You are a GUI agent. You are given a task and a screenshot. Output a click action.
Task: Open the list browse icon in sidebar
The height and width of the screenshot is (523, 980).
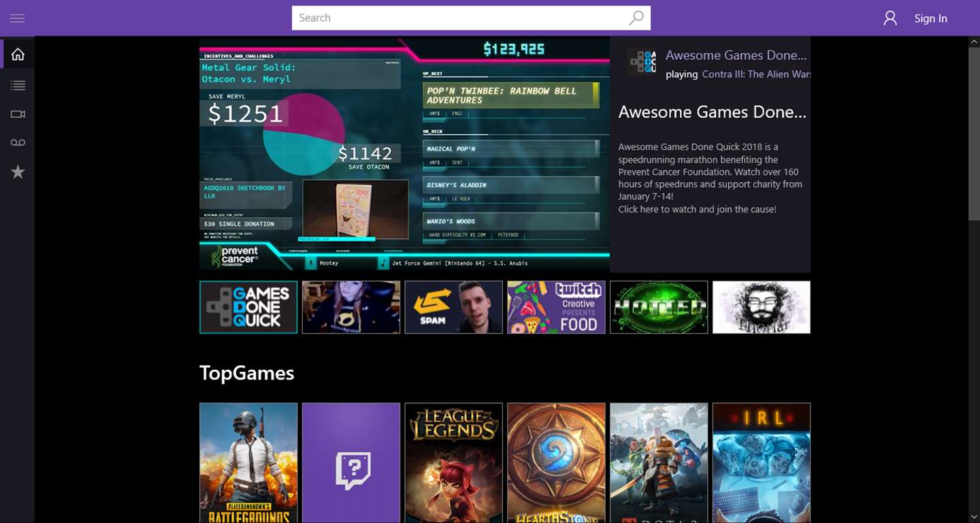pos(18,85)
